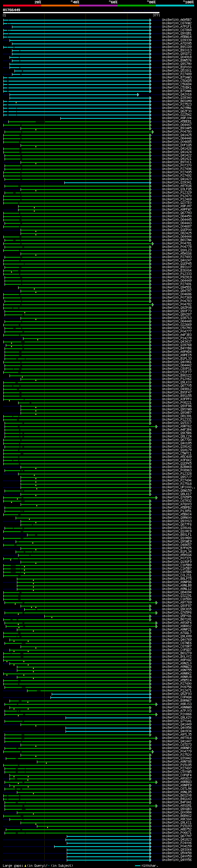
Task: Select the UniRef100_Q40185 label
Action: 177,443
